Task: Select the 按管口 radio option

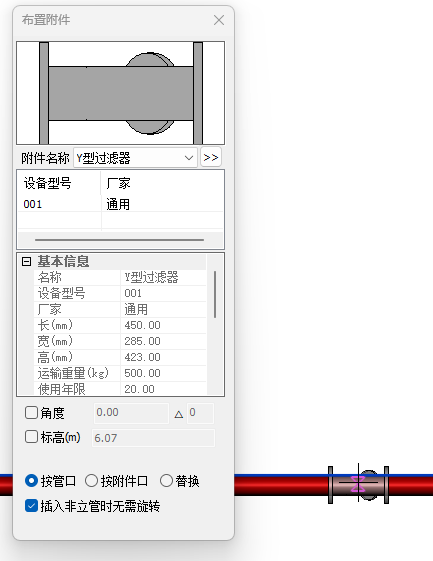Action: point(31,480)
